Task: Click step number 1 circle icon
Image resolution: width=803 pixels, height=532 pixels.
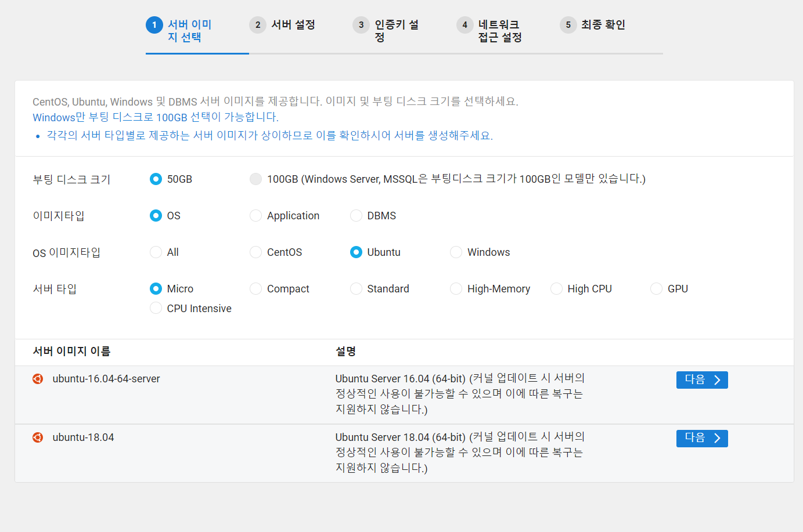Action: point(154,25)
